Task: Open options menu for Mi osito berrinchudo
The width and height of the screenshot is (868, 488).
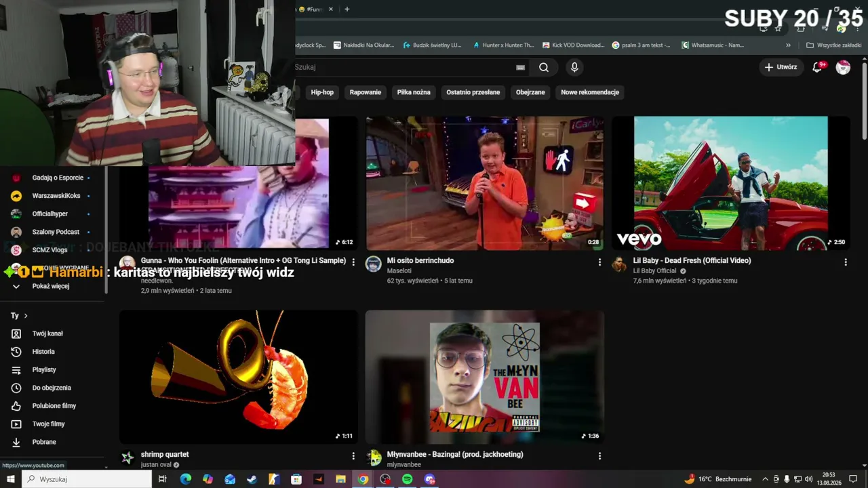Action: pyautogui.click(x=599, y=262)
